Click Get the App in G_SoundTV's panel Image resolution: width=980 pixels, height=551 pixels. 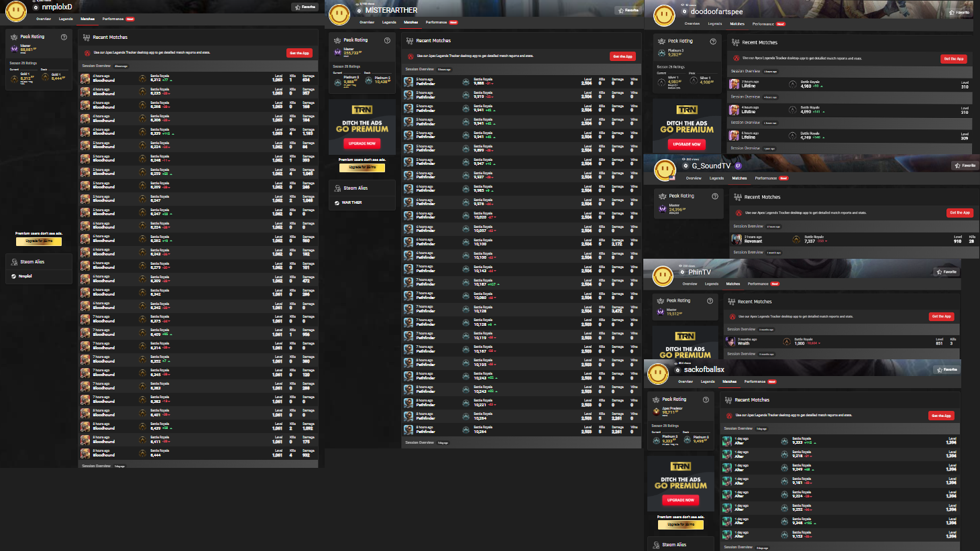pos(959,212)
